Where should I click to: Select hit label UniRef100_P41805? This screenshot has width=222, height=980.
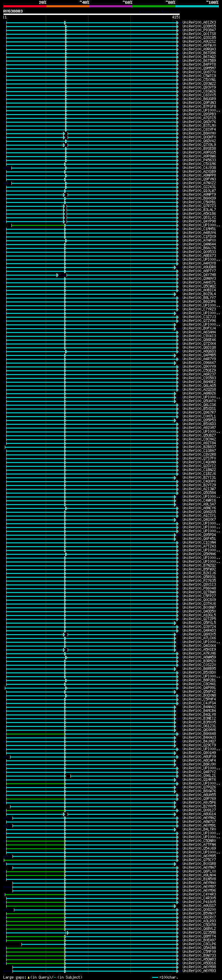[199, 902]
